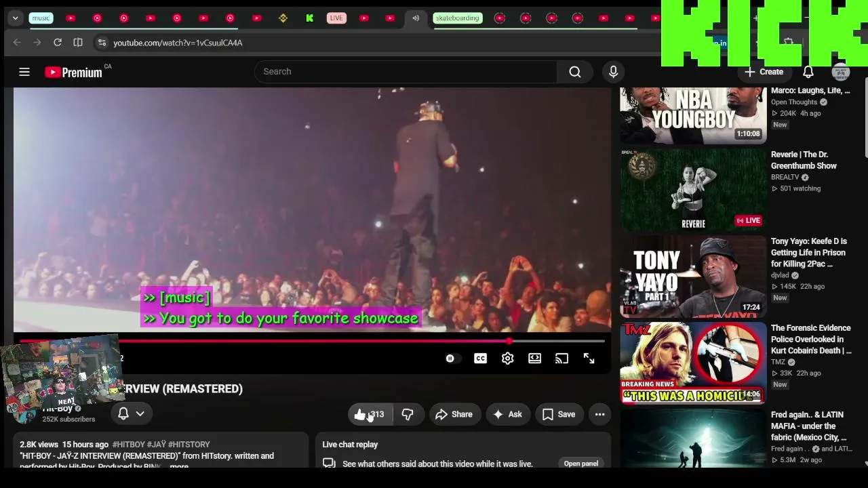Viewport: 868px width, 488px height.
Task: Visit the djvlad channel name
Action: point(780,276)
